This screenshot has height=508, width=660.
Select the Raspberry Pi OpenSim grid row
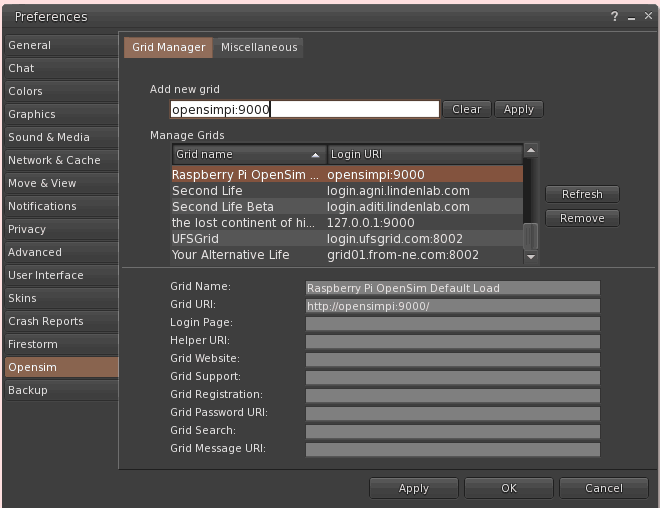click(x=347, y=175)
